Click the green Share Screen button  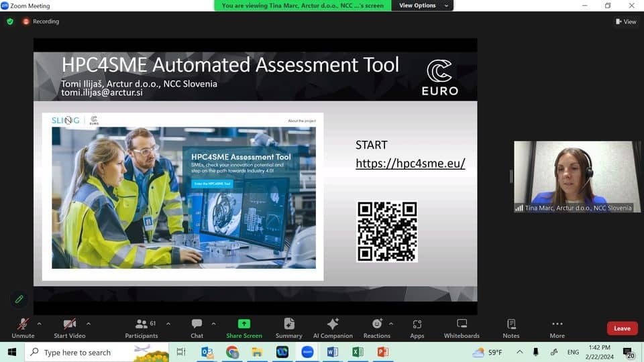click(x=244, y=328)
